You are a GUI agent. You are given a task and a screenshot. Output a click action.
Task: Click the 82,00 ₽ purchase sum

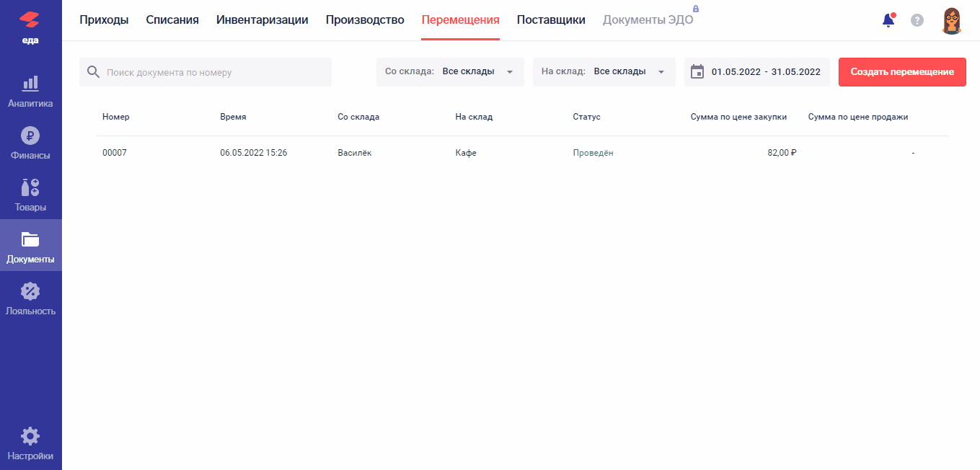tap(782, 153)
